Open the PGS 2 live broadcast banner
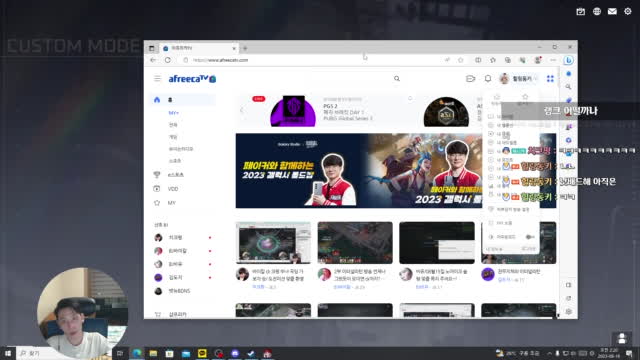 coord(322,111)
